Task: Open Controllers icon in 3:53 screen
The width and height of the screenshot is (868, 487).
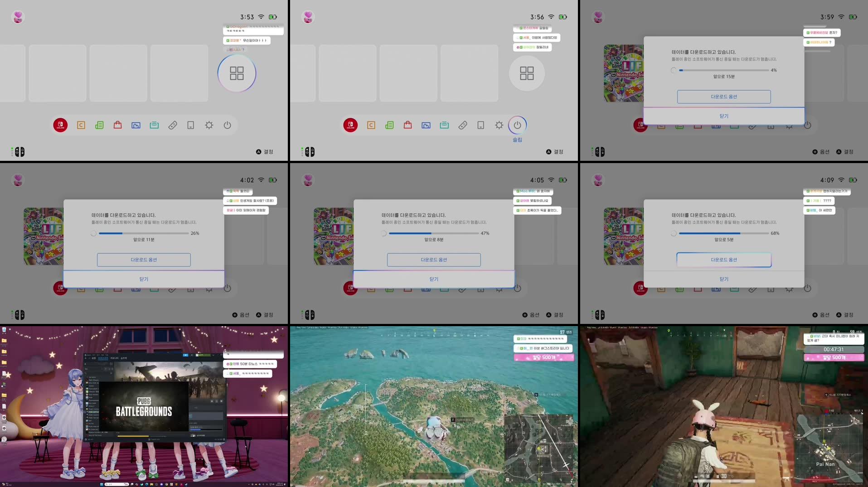Action: (x=173, y=125)
